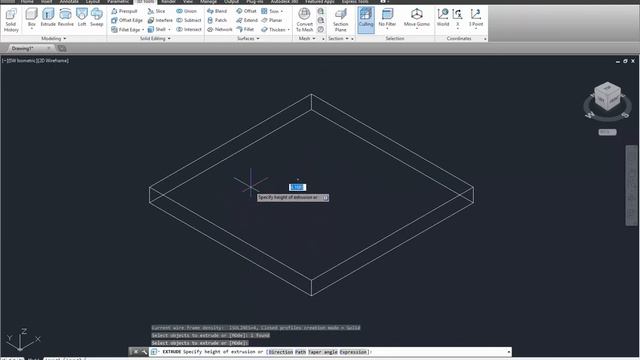The image size is (640, 360).
Task: Choose the Expression command option
Action: (353, 352)
